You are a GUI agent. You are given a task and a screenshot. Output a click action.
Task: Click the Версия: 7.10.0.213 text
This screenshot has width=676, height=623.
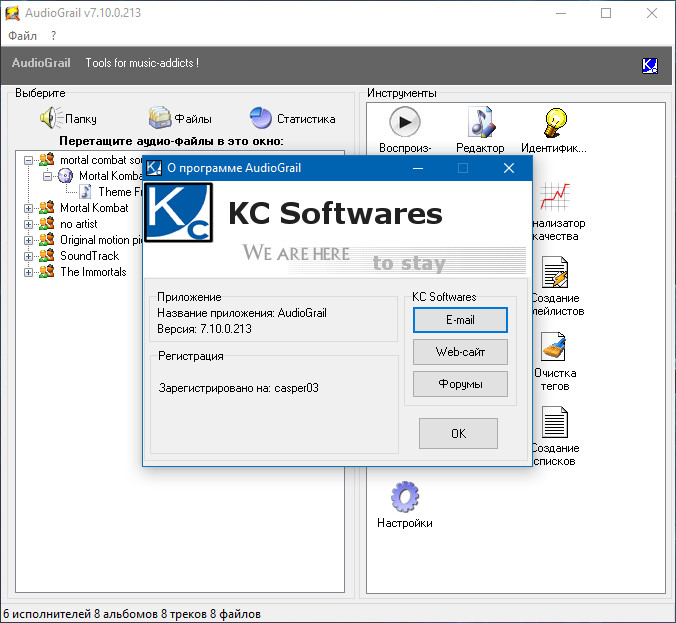coord(204,329)
